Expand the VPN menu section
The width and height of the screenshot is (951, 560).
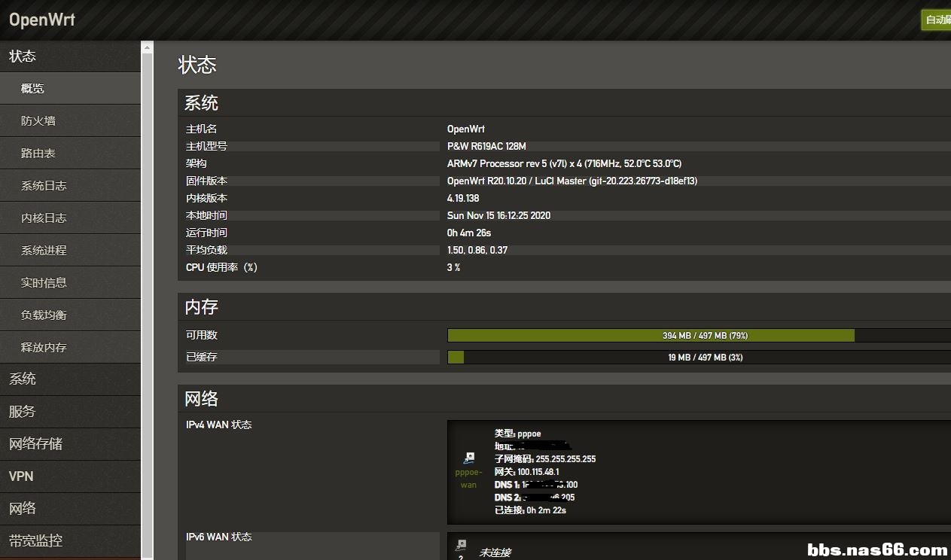21,476
